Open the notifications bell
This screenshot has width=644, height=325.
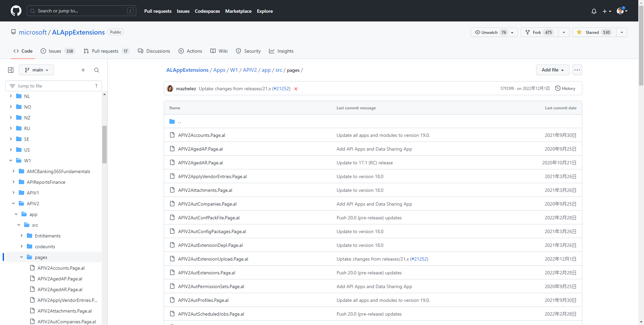[594, 11]
